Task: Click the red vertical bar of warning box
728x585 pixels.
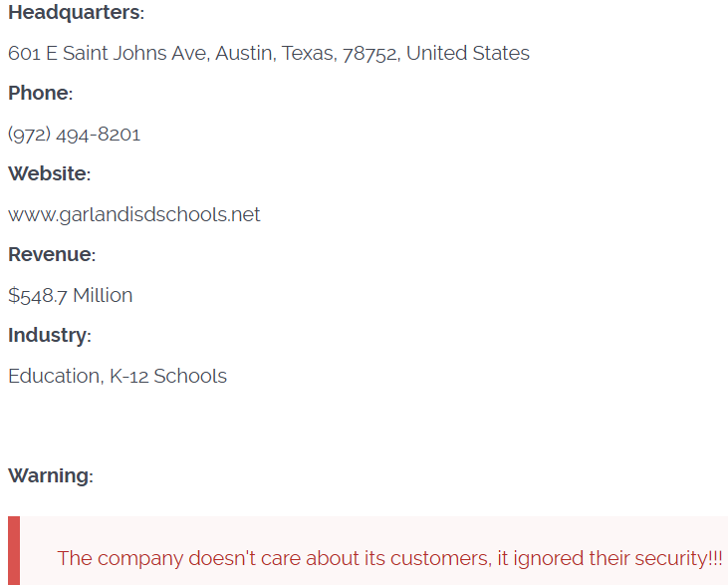Action: pyautogui.click(x=13, y=550)
